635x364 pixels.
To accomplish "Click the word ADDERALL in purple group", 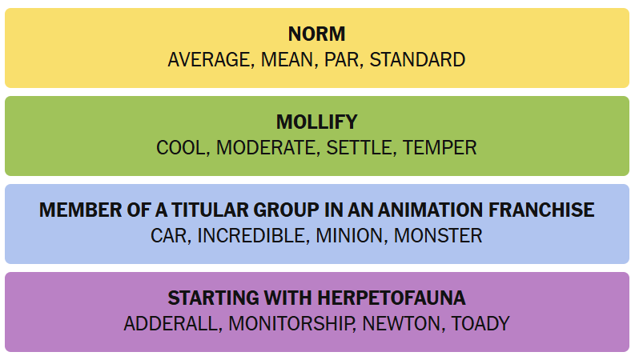I will (172, 324).
